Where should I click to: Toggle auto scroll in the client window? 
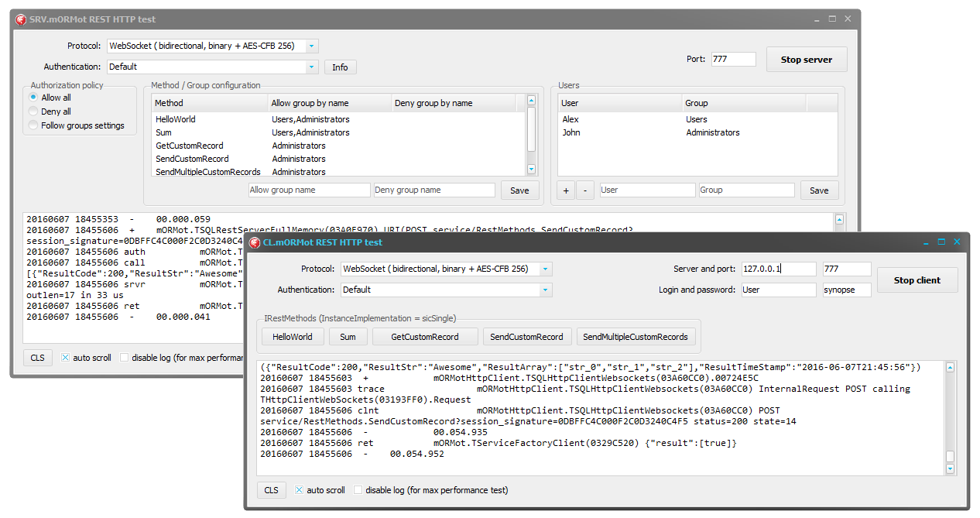pyautogui.click(x=300, y=490)
